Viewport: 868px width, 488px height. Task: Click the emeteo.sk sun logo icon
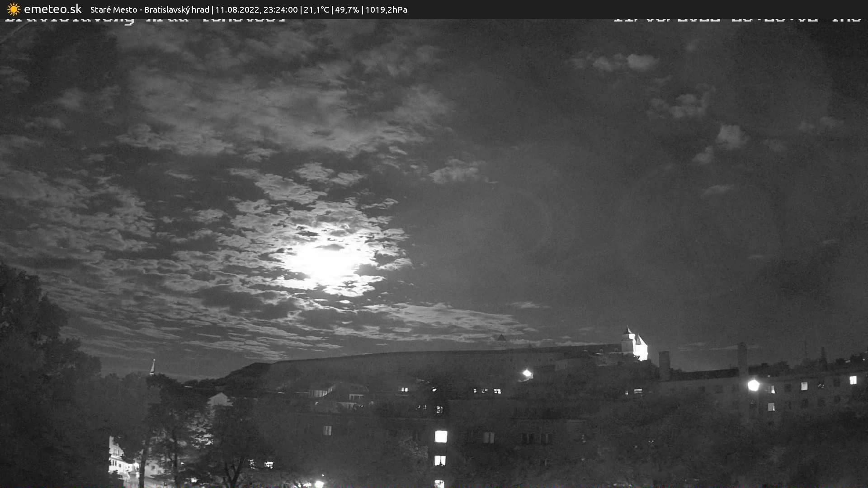[14, 9]
